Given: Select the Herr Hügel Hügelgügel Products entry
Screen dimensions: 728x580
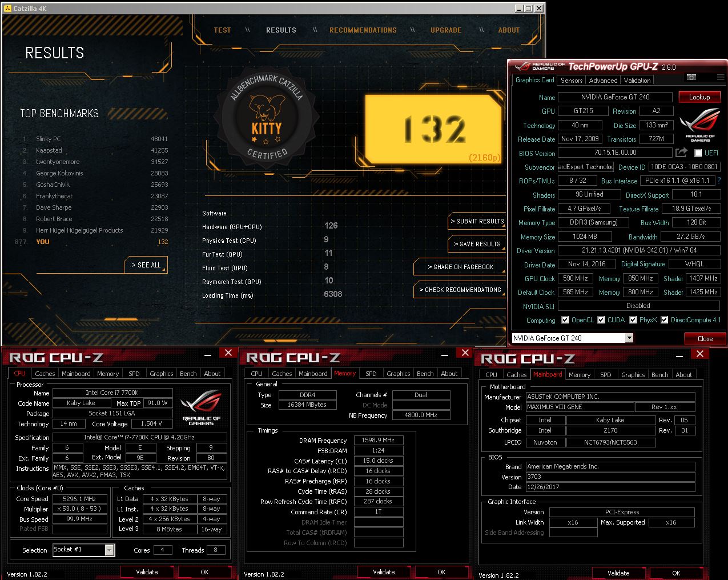Looking at the screenshot, I should click(x=95, y=230).
